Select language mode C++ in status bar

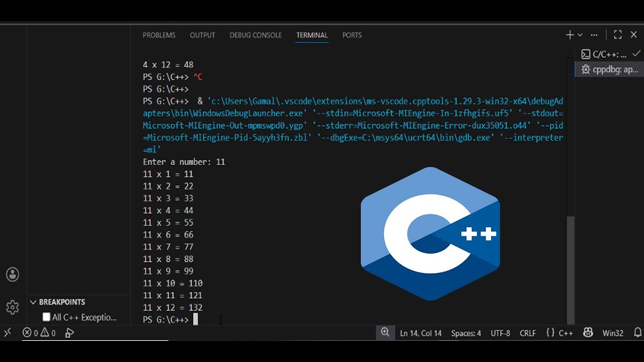(x=566, y=333)
